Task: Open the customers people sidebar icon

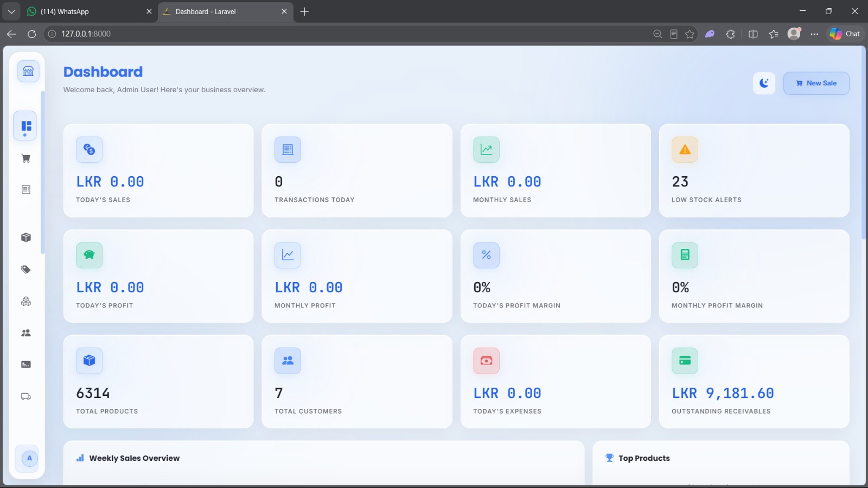Action: click(x=25, y=333)
